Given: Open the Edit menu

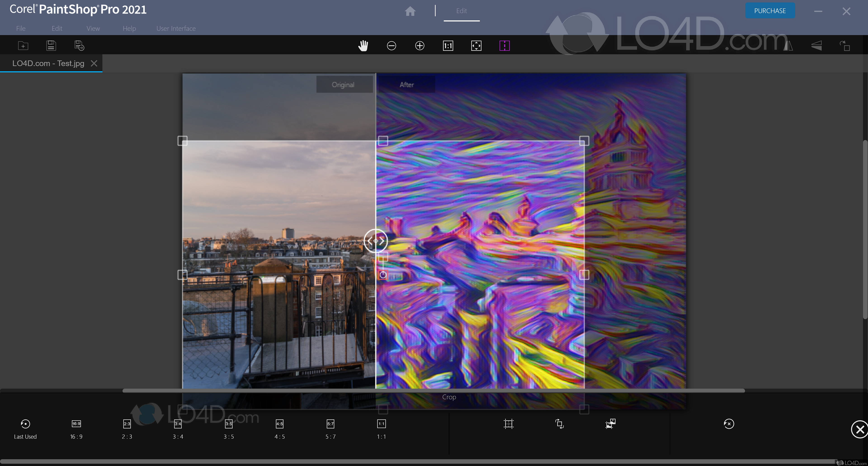Looking at the screenshot, I should pyautogui.click(x=57, y=28).
